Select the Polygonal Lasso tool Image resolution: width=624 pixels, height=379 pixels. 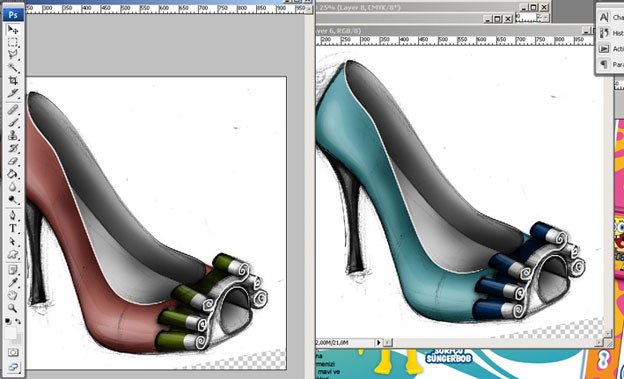coord(13,55)
